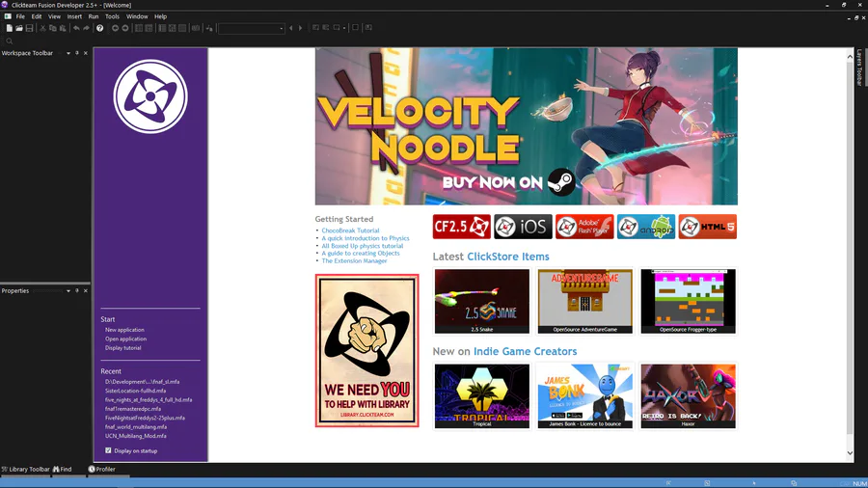Viewport: 868px width, 488px height.
Task: Click the Run Project toolbar icon
Action: click(315, 28)
